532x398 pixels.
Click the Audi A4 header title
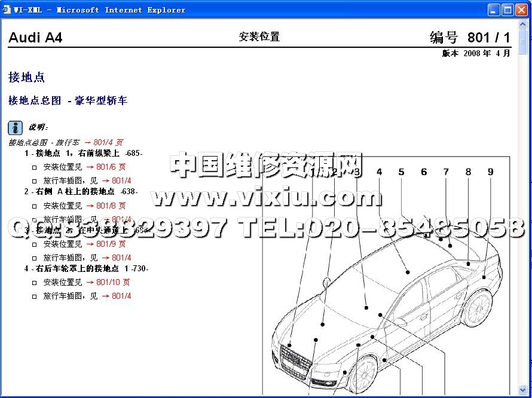(35, 38)
